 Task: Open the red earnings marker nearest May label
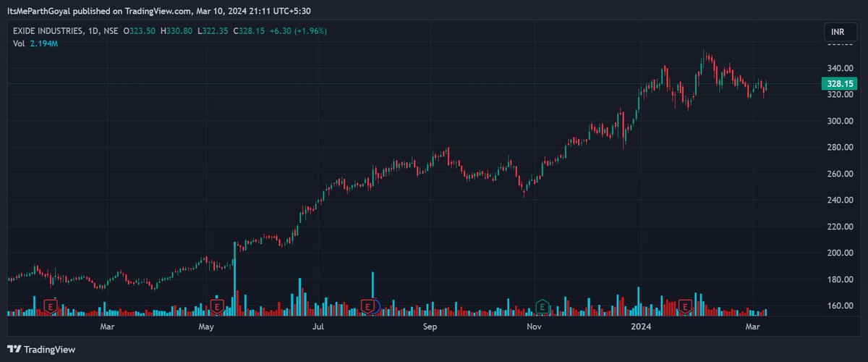tap(216, 307)
